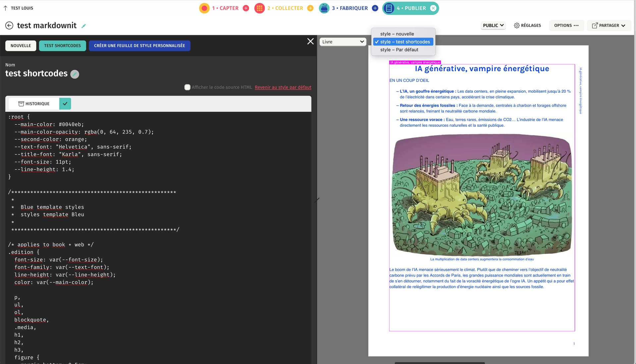Click the Partager share icon
This screenshot has height=364, width=636.
tap(595, 25)
